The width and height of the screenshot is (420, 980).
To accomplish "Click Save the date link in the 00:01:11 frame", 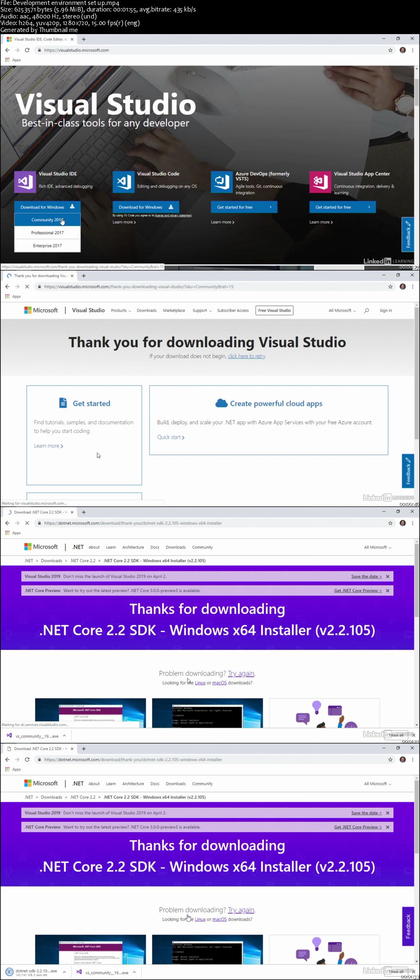I will 366,576.
